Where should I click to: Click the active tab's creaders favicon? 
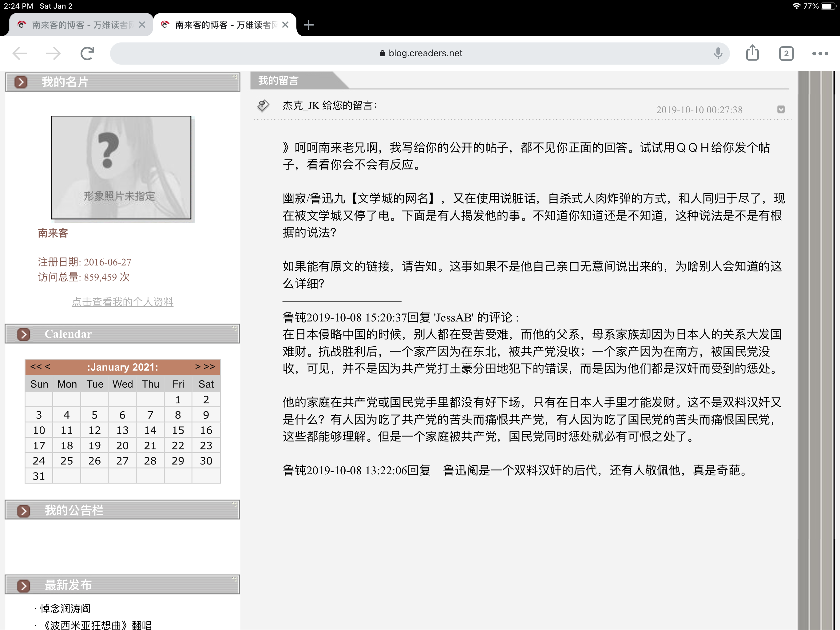point(165,25)
